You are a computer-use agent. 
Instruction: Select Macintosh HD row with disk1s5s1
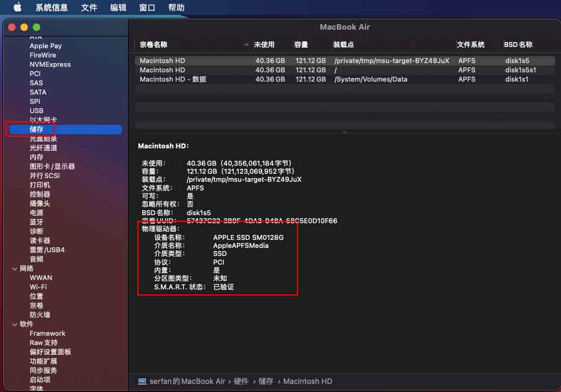[345, 70]
